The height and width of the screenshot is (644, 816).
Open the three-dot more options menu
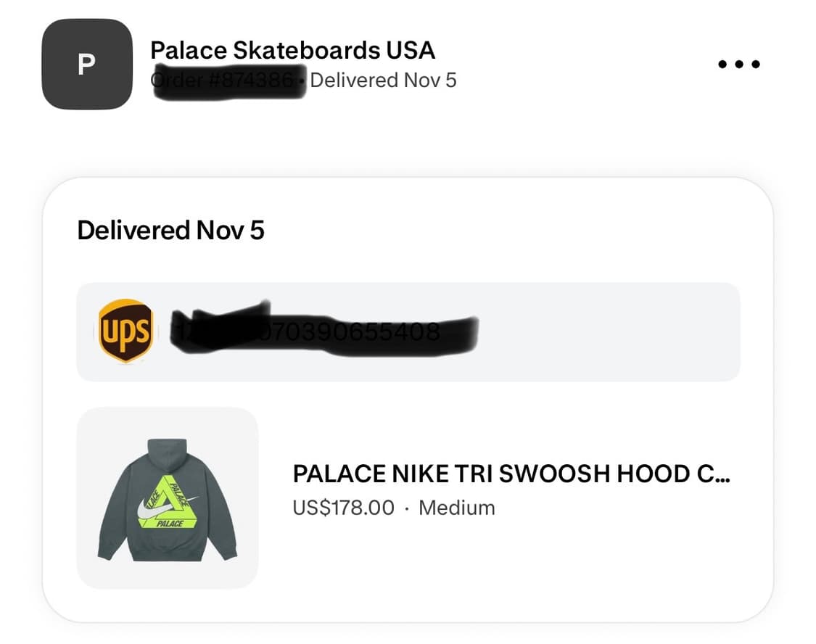coord(738,64)
